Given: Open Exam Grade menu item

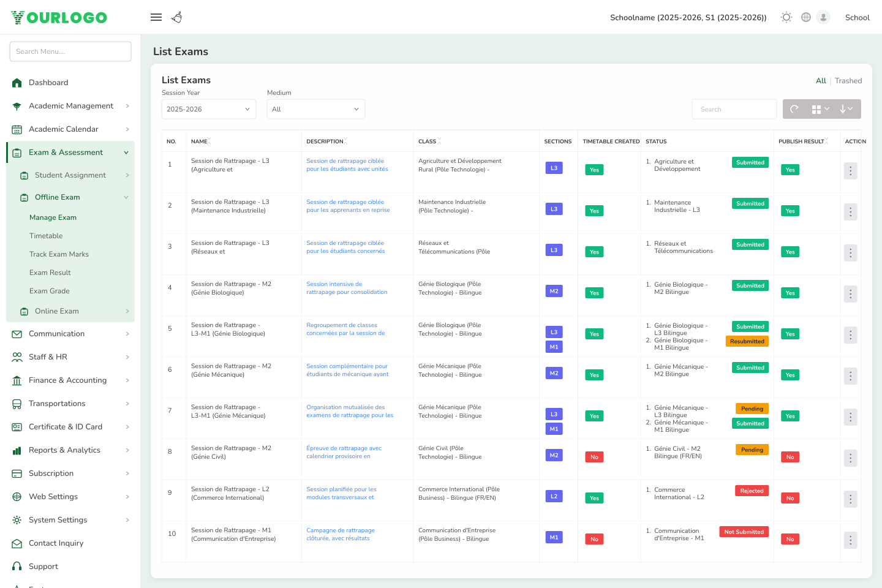Looking at the screenshot, I should pyautogui.click(x=50, y=291).
